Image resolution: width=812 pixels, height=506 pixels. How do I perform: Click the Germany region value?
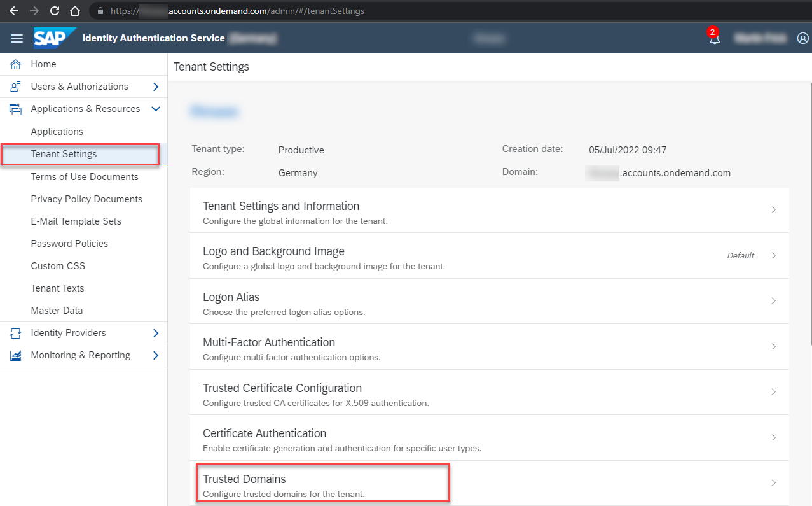pos(298,172)
